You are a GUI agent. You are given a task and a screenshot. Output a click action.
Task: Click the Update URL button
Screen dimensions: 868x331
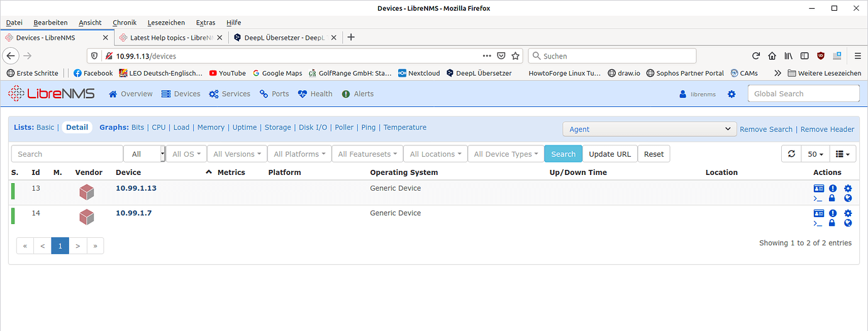(609, 154)
